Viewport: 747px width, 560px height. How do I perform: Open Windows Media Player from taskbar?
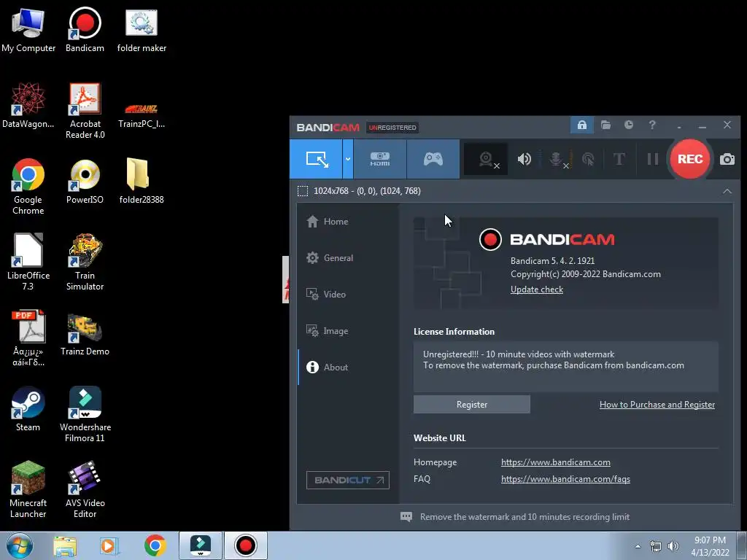point(109,545)
